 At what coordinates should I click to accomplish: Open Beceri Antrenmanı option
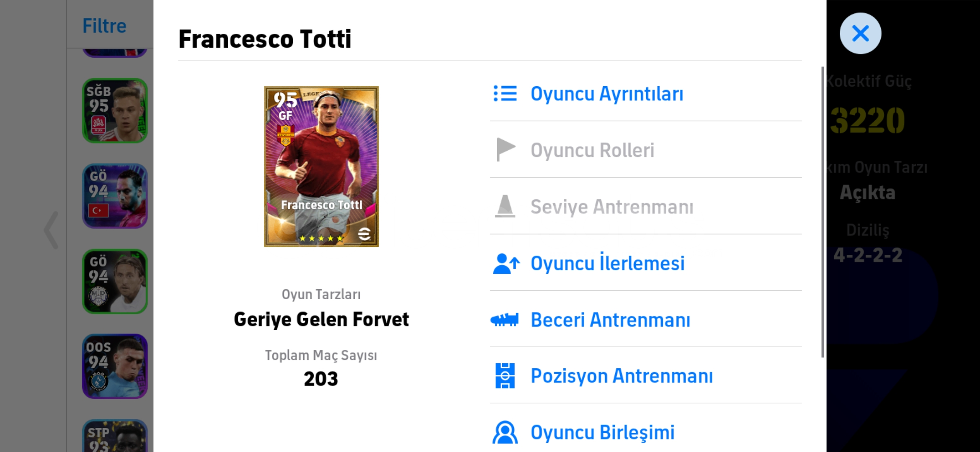(x=610, y=320)
